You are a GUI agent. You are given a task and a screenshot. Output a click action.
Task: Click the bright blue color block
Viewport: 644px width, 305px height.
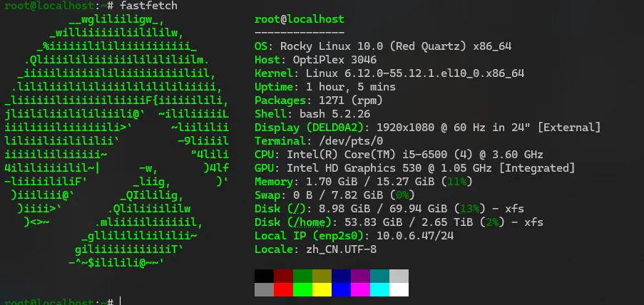[x=342, y=289]
